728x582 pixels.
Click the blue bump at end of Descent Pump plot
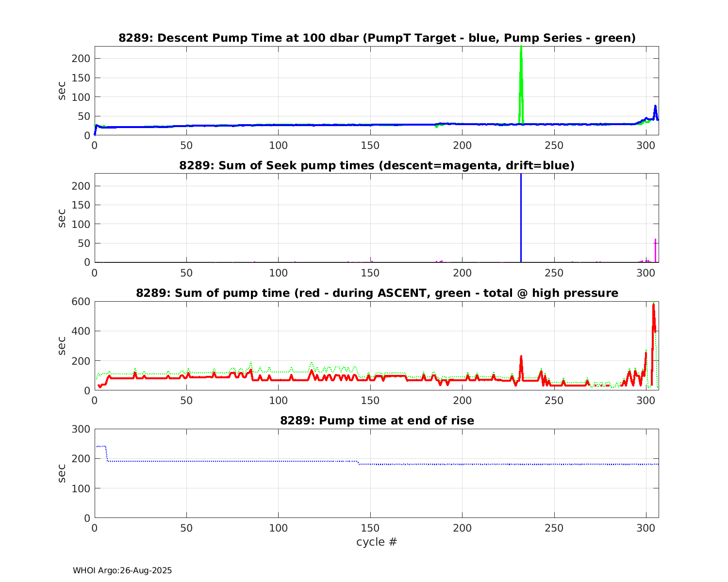pos(655,108)
